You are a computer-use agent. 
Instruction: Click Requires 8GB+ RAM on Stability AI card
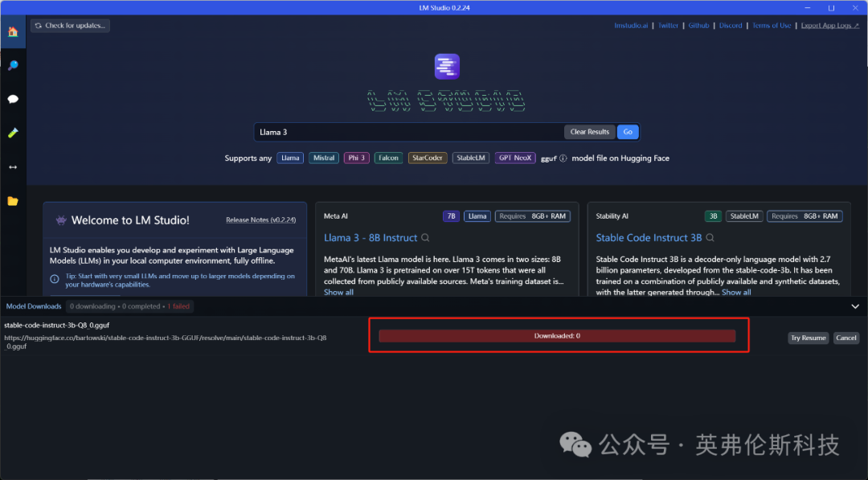click(805, 216)
